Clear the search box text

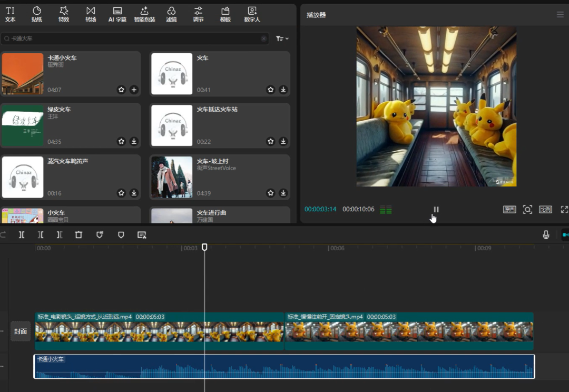point(264,38)
